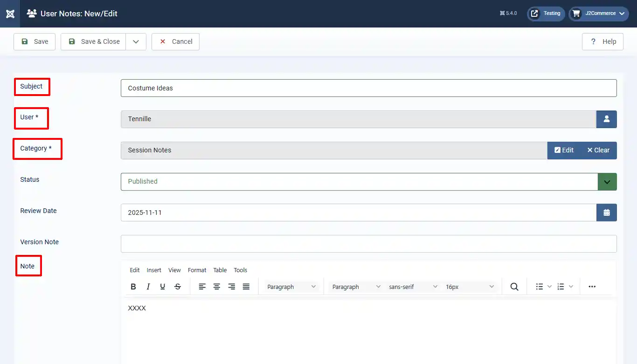The image size is (637, 364).
Task: Apply strikethrough formatting in the editor
Action: click(178, 287)
